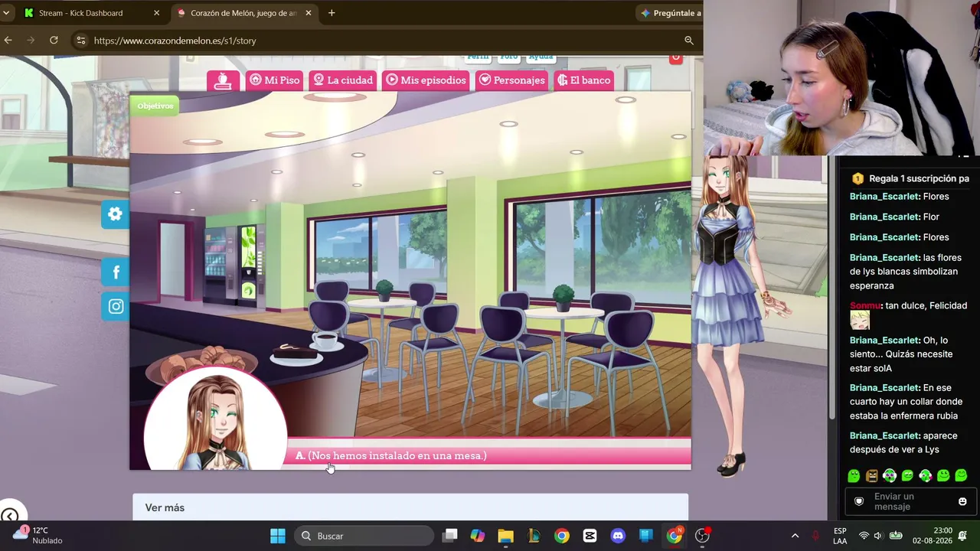Open the weather widget showing 12°C
980x551 pixels.
38,535
